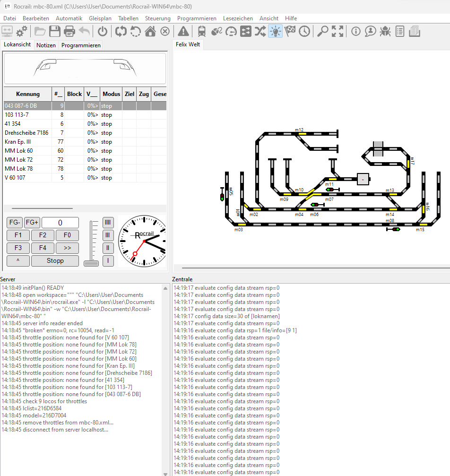This screenshot has height=476, width=450.
Task: Click the speedometer gauge icon
Action: (231, 31)
